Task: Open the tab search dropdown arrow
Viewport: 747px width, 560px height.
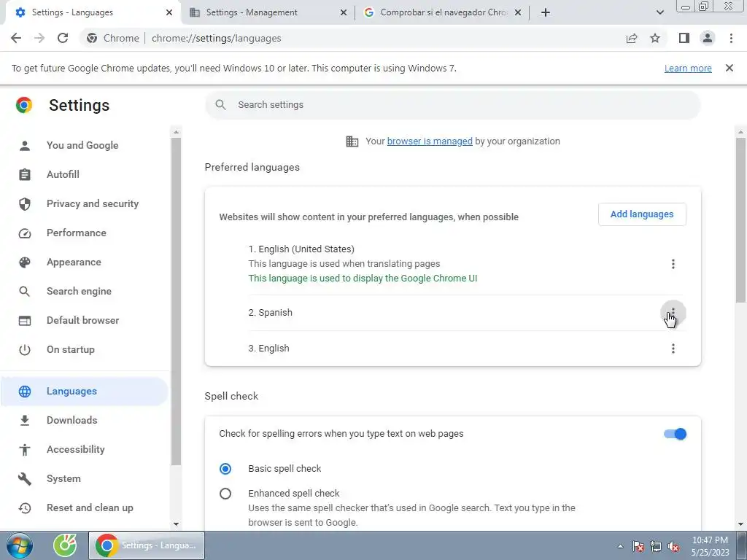Action: tap(659, 12)
